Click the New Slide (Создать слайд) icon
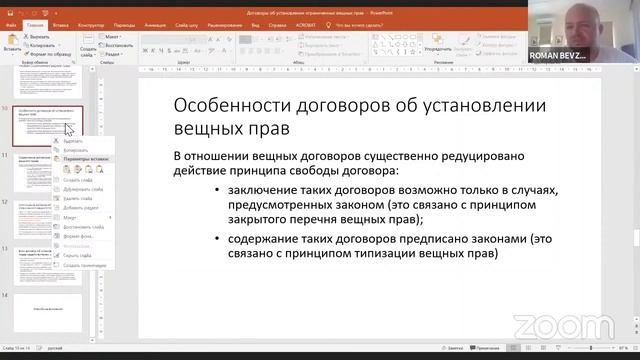Viewport: 640px width, 360px height. (x=88, y=40)
